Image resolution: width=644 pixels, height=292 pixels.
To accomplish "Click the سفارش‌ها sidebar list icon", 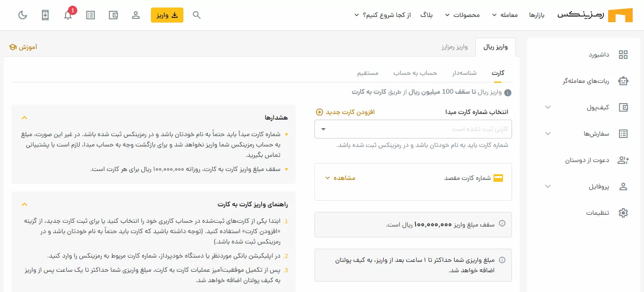I will (x=623, y=134).
